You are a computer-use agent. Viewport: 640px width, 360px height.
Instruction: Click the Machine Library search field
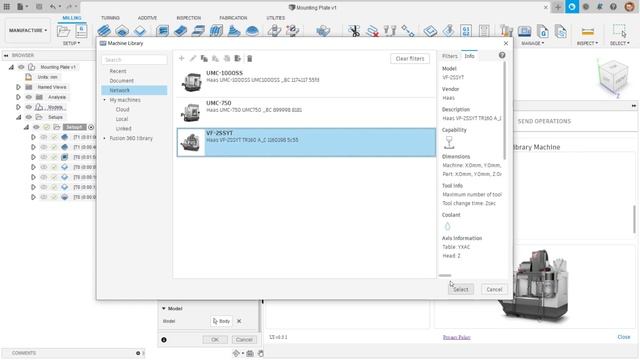click(x=134, y=60)
